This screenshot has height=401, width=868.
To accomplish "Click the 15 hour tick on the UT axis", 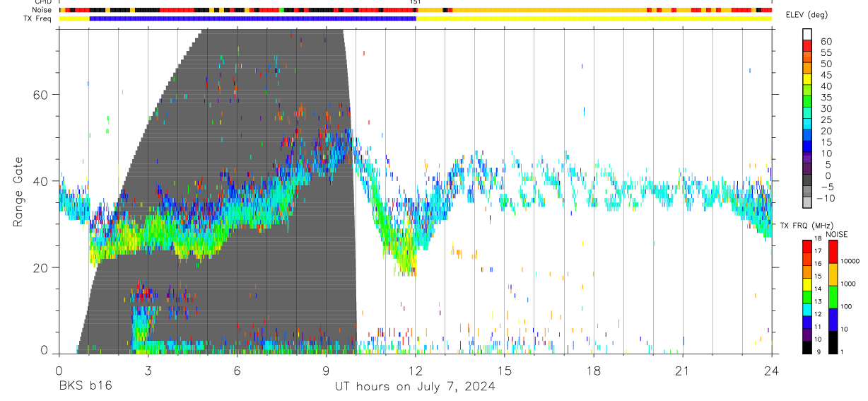I will pos(505,371).
